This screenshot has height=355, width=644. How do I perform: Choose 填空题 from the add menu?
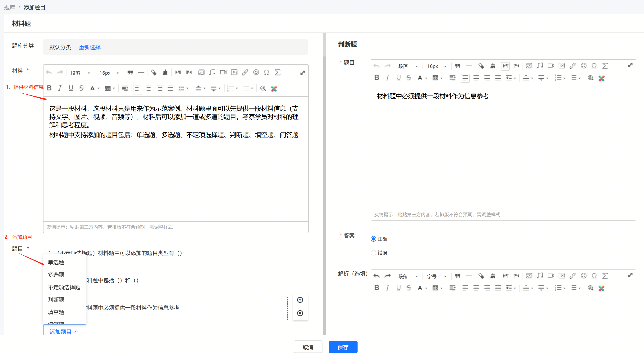[56, 312]
